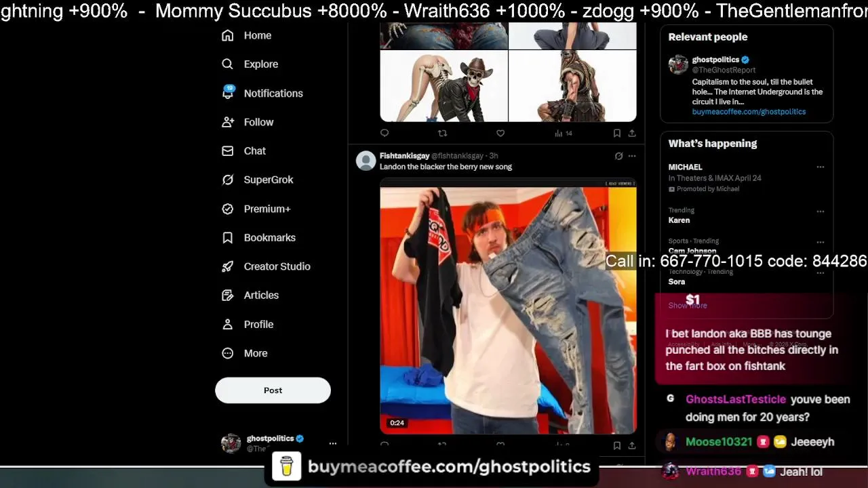Viewport: 868px width, 488px height.
Task: Click the Fishtankisgay display name
Action: click(404, 156)
